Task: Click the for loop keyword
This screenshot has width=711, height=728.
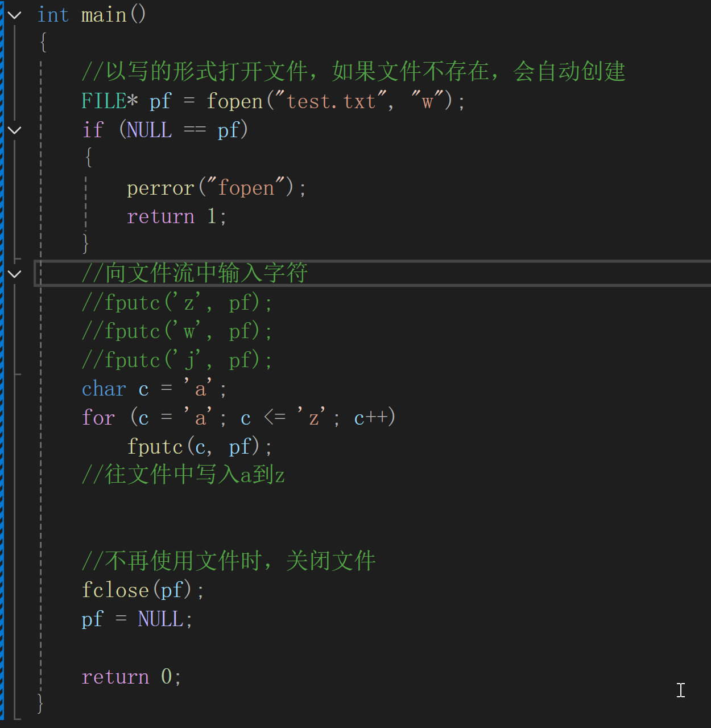Action: coord(98,418)
